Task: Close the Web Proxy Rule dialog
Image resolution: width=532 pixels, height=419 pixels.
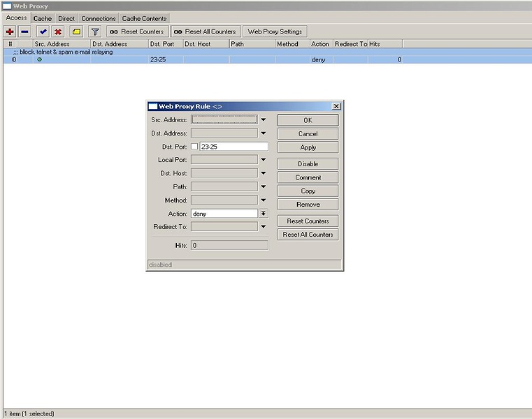Action: click(x=336, y=106)
